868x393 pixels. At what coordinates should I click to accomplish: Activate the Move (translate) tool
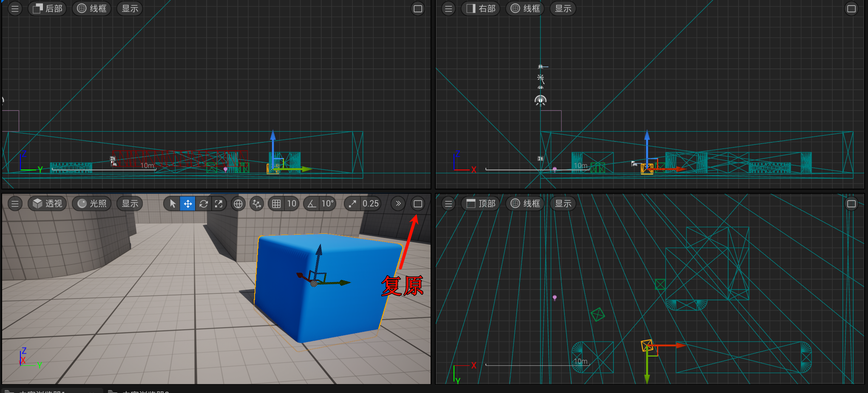tap(187, 204)
